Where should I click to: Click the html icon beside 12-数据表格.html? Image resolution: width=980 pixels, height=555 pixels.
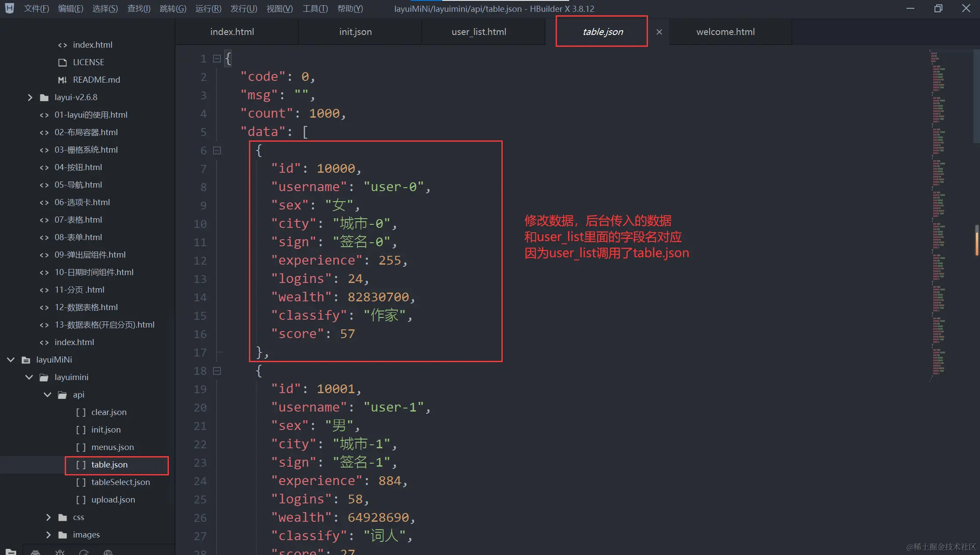44,307
